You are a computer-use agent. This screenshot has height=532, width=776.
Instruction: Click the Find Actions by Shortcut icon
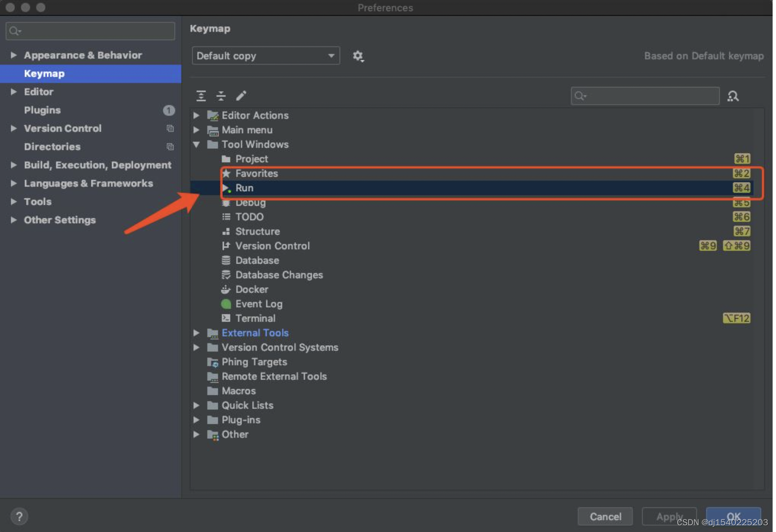point(733,96)
